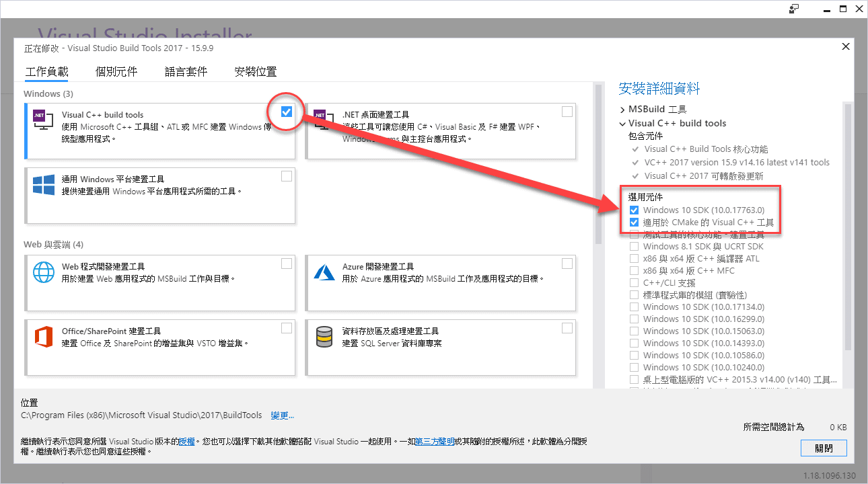This screenshot has height=484, width=868.
Task: Check x86 與 x64 版 C++ 編譯器 ATL
Action: pos(634,258)
